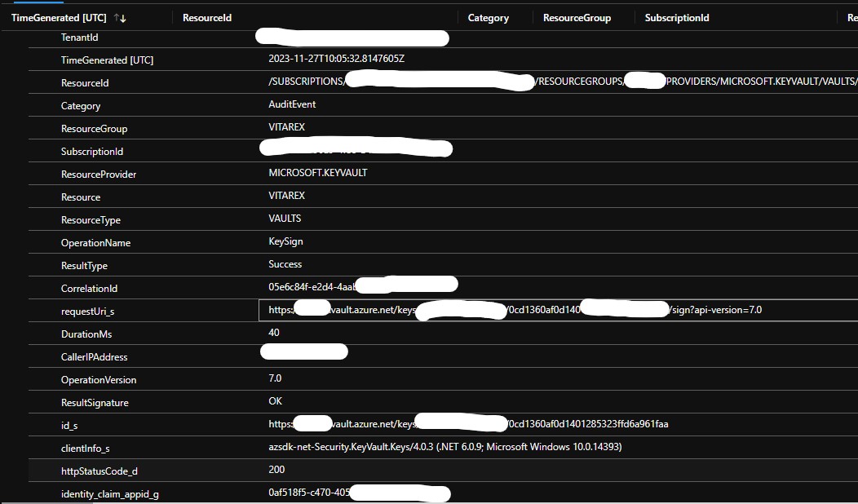The image size is (858, 504).
Task: Select the VAULTS ResourceType value
Action: 285,219
